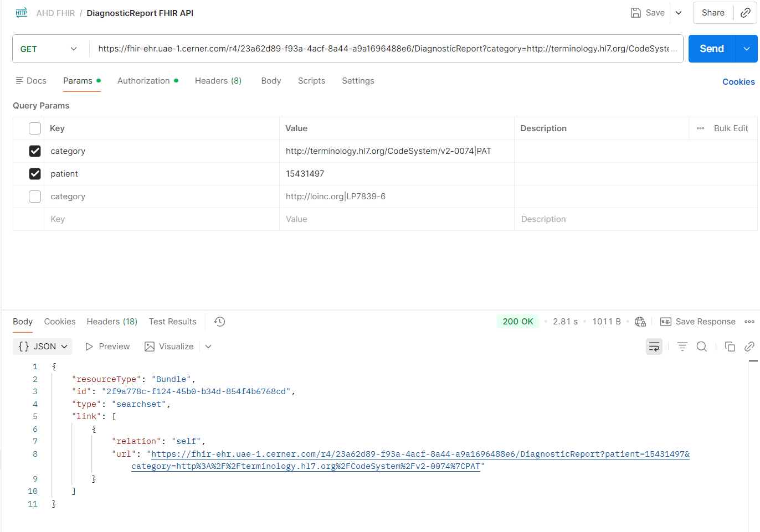
Task: Copy the response body to clipboard
Action: pos(730,347)
